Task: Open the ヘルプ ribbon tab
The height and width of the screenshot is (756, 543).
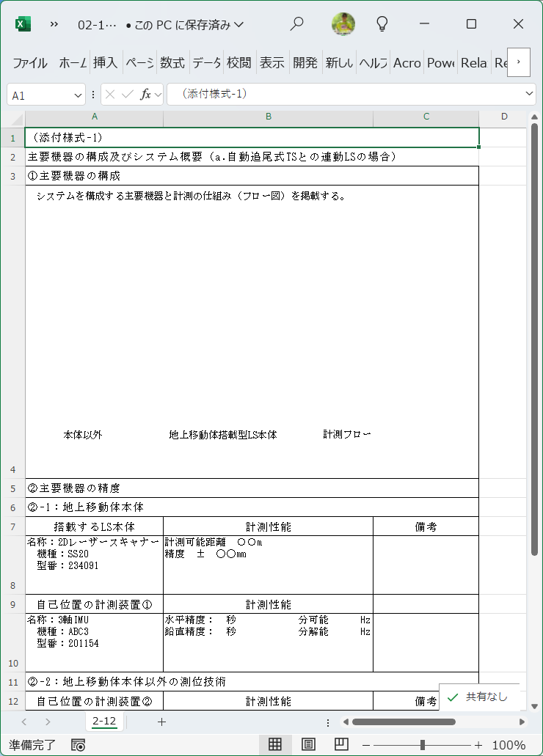Action: (x=373, y=62)
